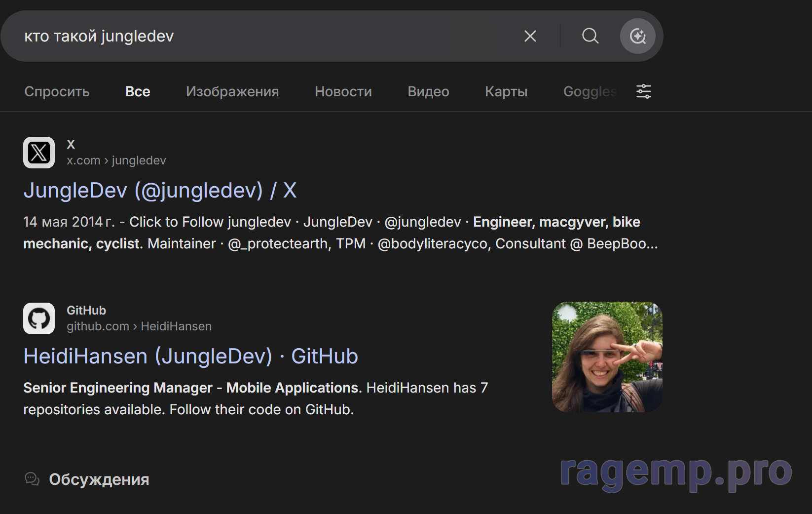Viewport: 812px width, 514px height.
Task: Open the Новости tab
Action: pos(343,91)
